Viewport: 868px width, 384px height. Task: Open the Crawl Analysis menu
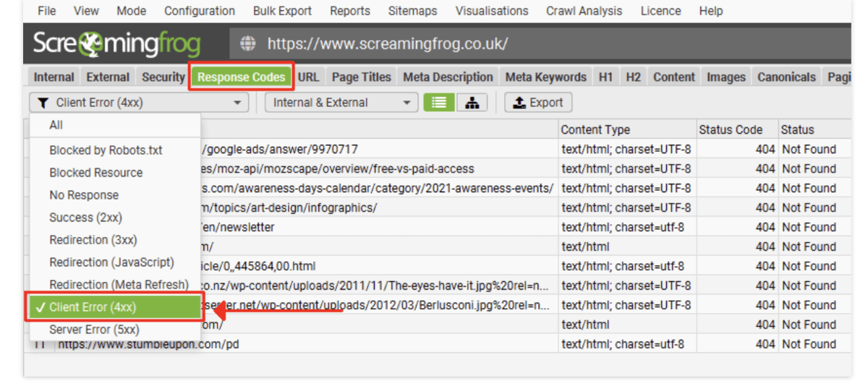[x=584, y=11]
